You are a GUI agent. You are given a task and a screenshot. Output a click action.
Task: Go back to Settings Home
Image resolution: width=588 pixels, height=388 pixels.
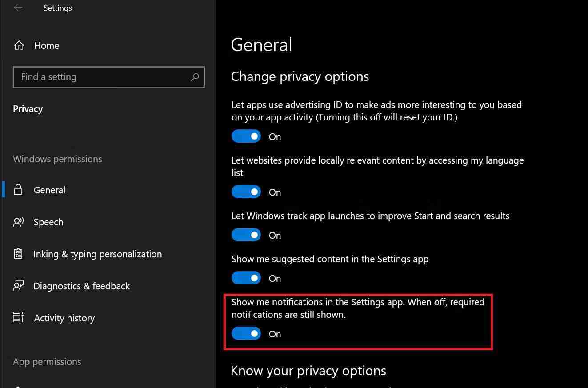point(46,45)
